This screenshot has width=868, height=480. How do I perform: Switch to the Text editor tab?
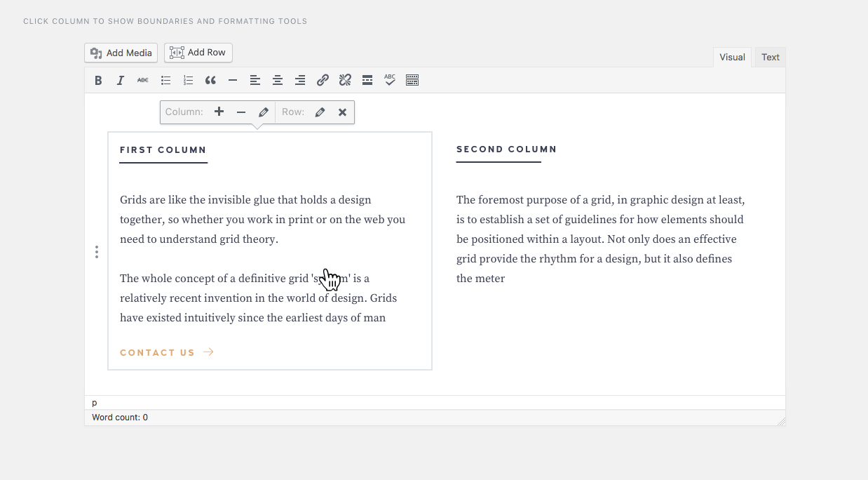tap(771, 58)
